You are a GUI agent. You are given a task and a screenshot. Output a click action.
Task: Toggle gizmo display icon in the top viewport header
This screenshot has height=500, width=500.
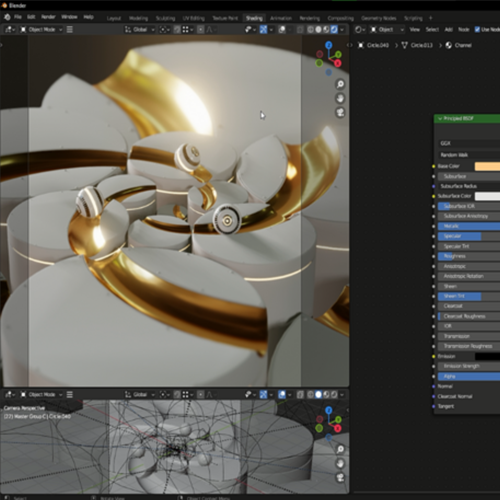coord(263,30)
